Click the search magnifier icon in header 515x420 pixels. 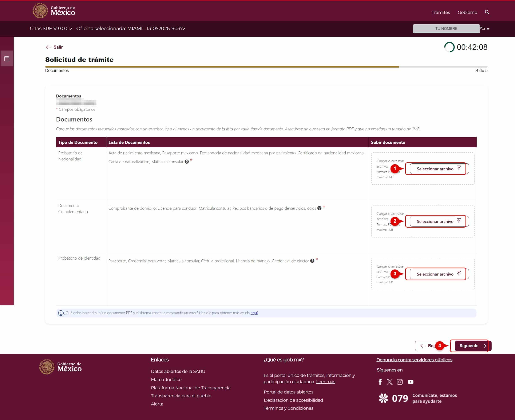[487, 12]
